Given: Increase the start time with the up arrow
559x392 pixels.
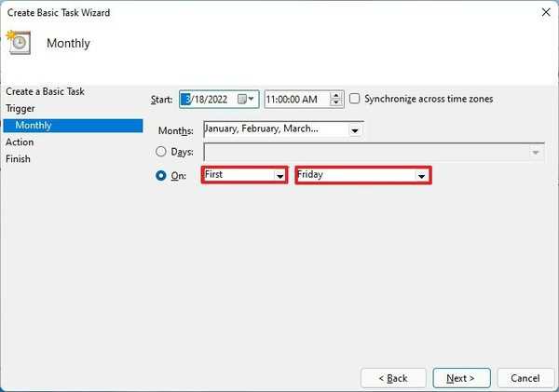Looking at the screenshot, I should 338,95.
